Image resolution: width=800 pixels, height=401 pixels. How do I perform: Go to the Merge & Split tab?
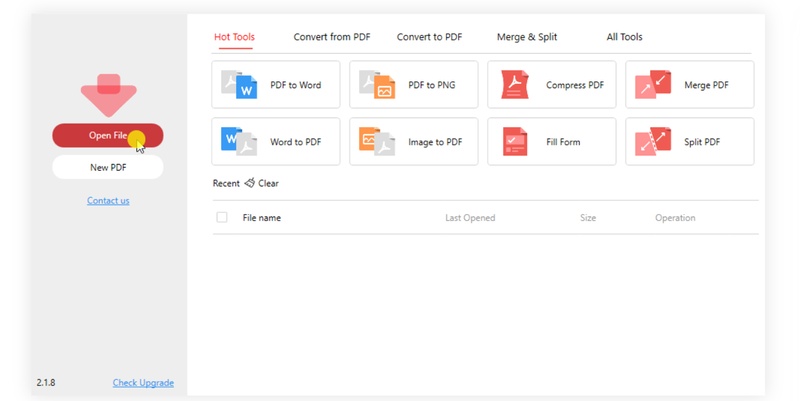pos(527,37)
